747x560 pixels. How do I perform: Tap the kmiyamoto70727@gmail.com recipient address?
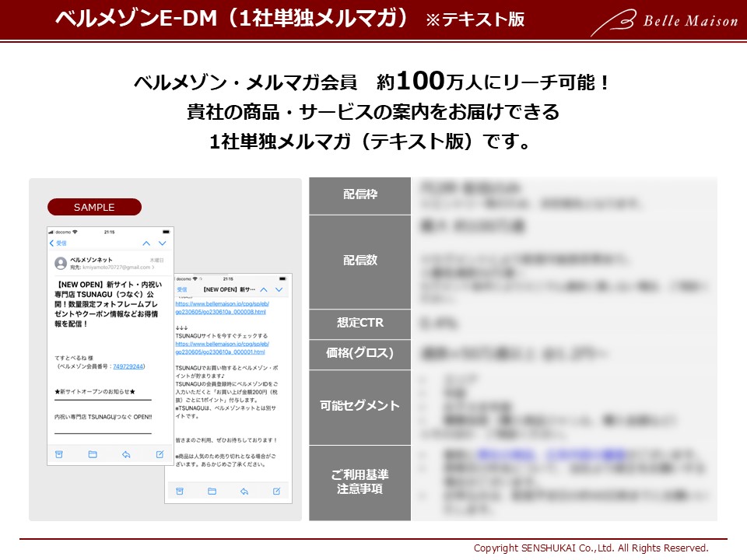click(x=118, y=267)
